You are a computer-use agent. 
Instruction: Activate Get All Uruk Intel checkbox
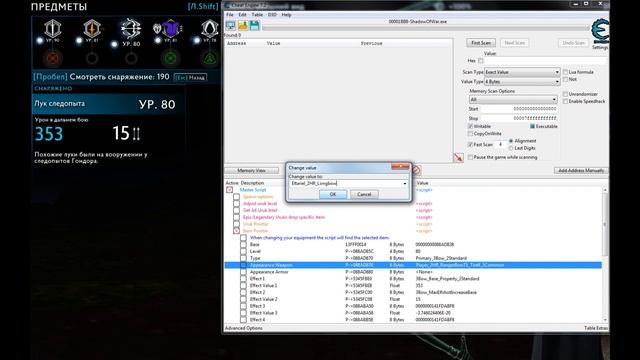[x=236, y=210]
